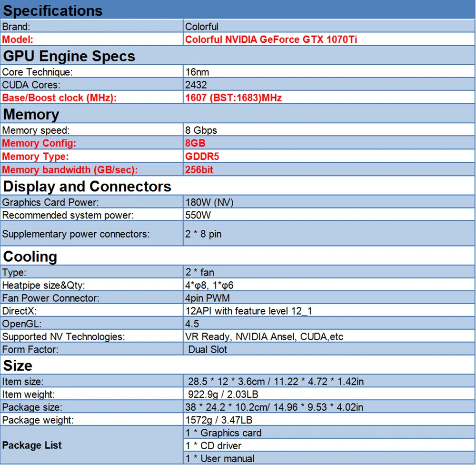Click the 'GDDR5' value
This screenshot has width=476, height=465.
coord(202,157)
